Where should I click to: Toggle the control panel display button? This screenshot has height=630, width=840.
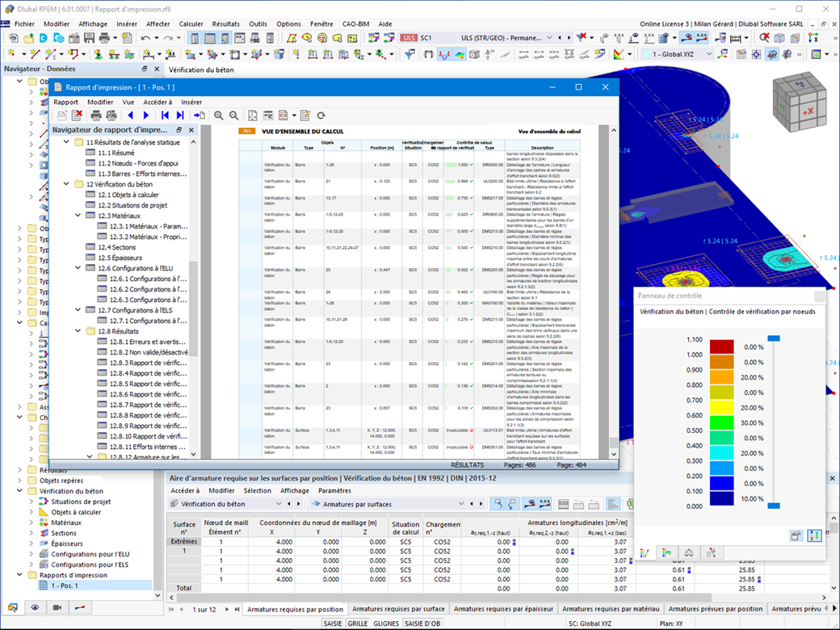coord(225,38)
